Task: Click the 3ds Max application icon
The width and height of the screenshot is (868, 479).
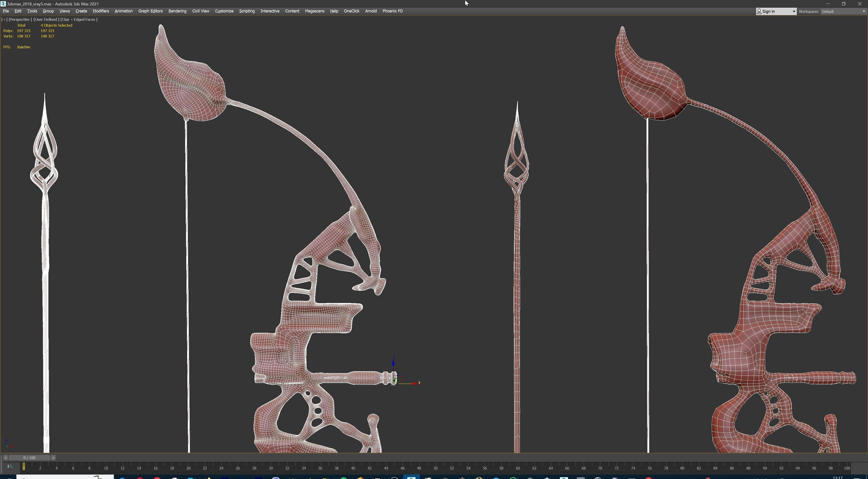Action: (x=3, y=4)
